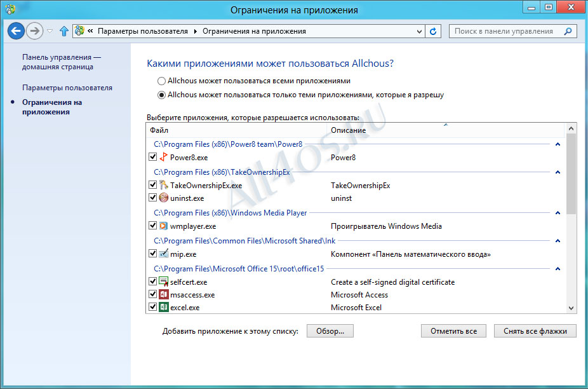Uncheck the msaccess.exe checkbox
The image size is (588, 389).
[152, 294]
